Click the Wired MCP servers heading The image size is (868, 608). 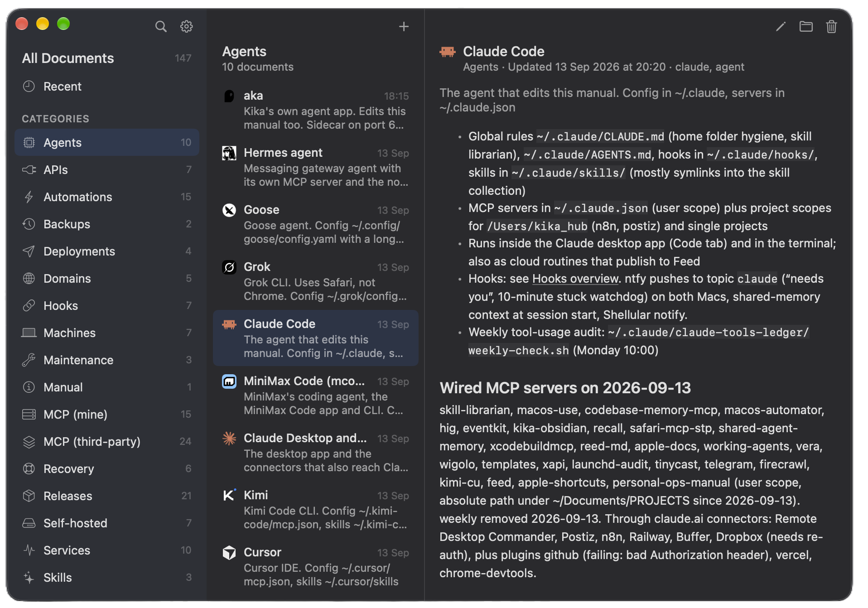click(565, 388)
